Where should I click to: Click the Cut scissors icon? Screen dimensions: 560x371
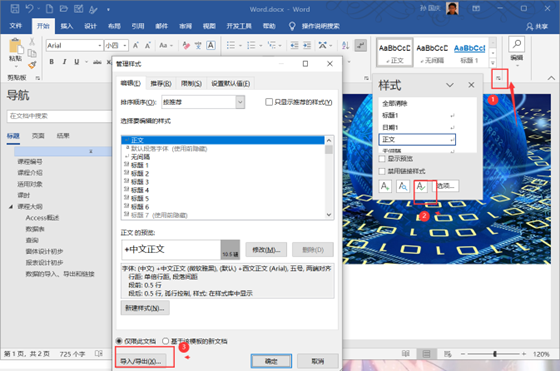click(x=32, y=41)
